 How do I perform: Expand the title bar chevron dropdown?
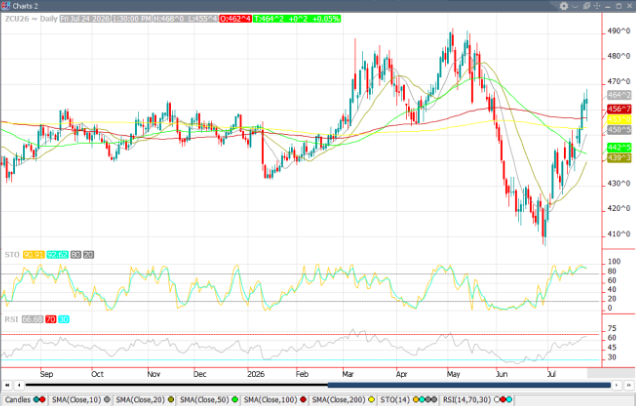575,6
